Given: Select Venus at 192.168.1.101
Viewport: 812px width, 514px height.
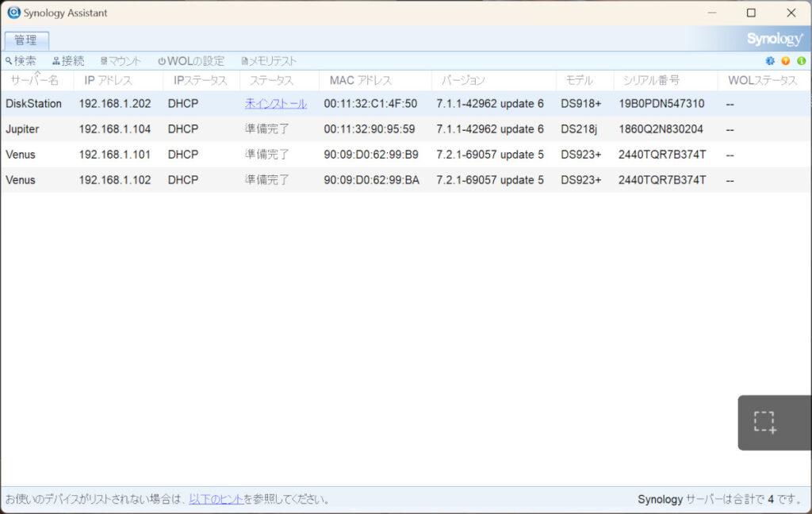Looking at the screenshot, I should tap(406, 155).
